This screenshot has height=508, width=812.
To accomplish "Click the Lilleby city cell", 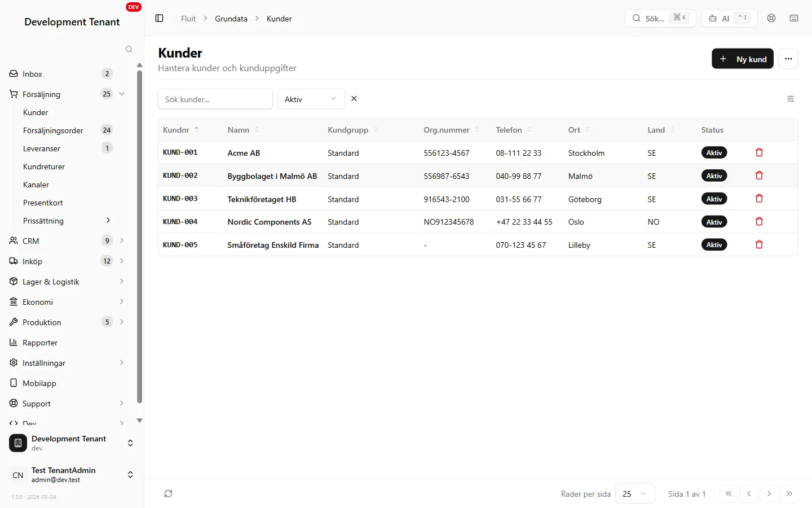I will (x=579, y=245).
